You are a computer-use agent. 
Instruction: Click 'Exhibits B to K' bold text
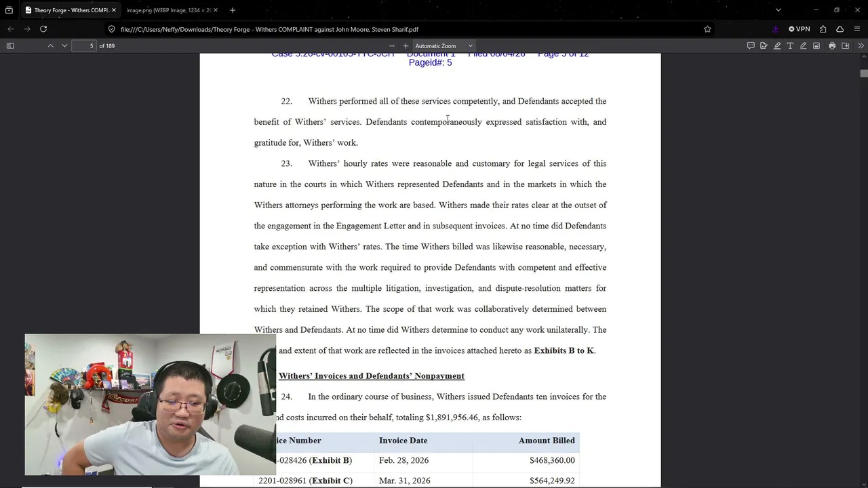click(x=564, y=350)
